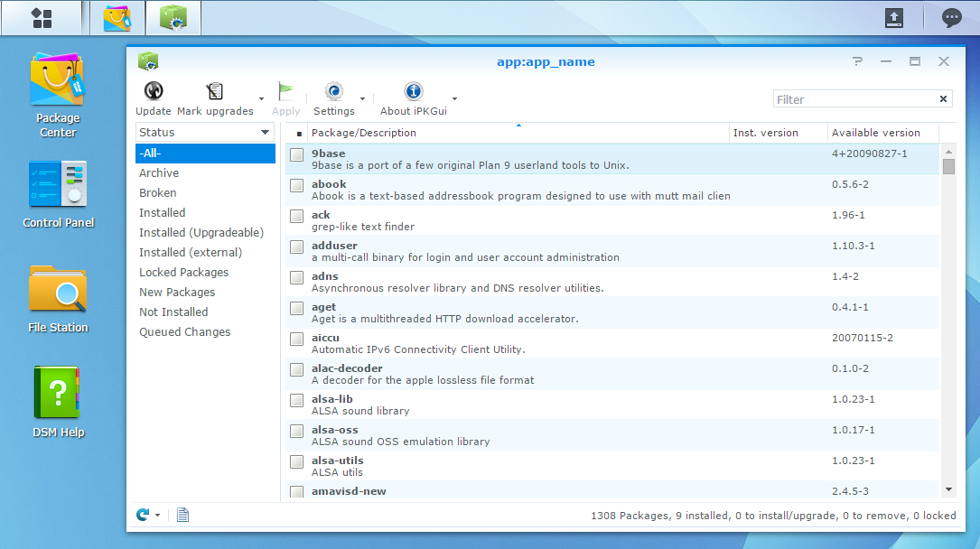This screenshot has height=549, width=980.
Task: Select the Archive status filter
Action: tap(205, 173)
